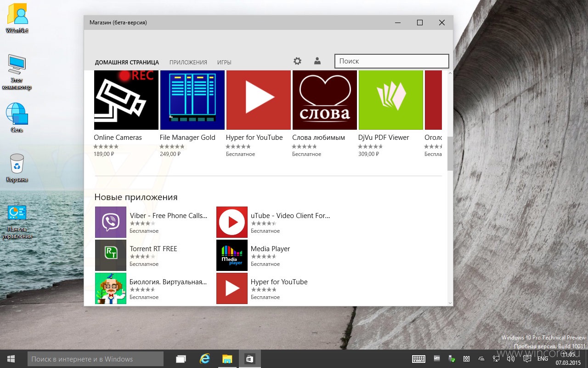Open File Explorer from the taskbar
The width and height of the screenshot is (588, 368).
pyautogui.click(x=227, y=359)
